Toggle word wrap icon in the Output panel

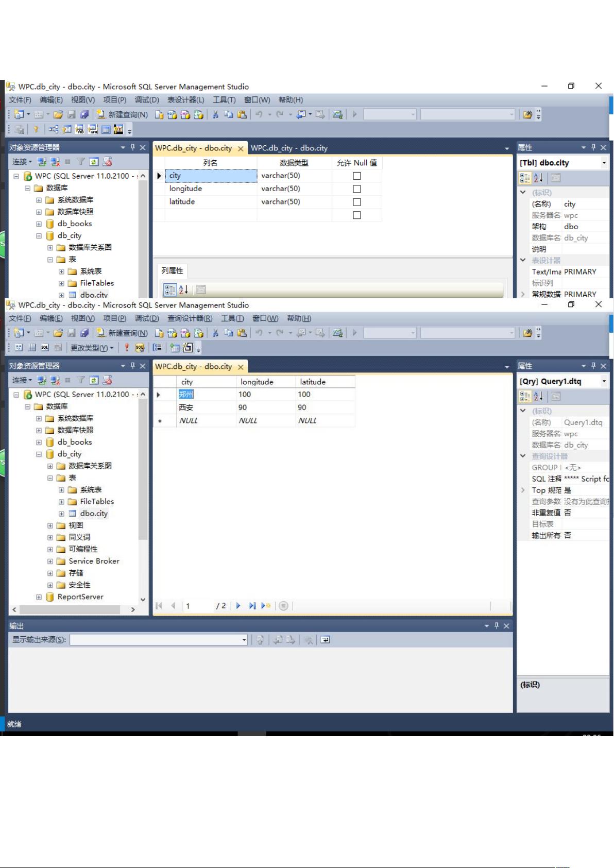pyautogui.click(x=325, y=640)
